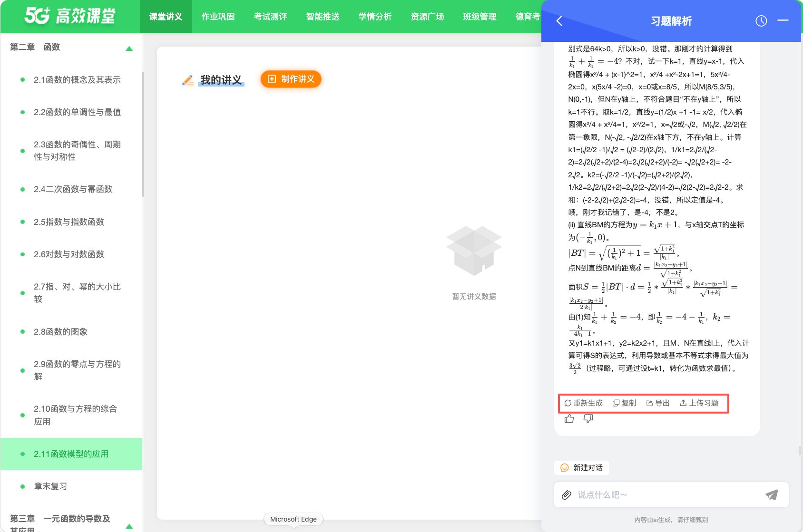The width and height of the screenshot is (803, 532).
Task: Switch to 作业巩固 tab
Action: (218, 17)
